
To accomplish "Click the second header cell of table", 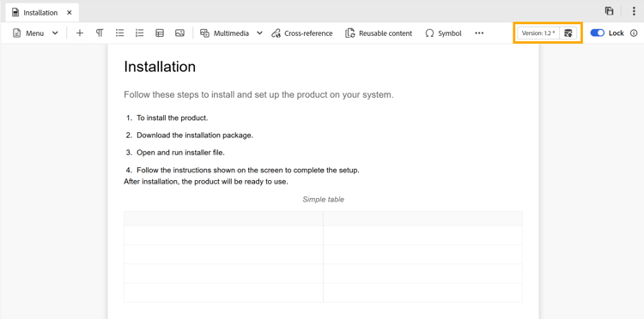I will pyautogui.click(x=422, y=219).
